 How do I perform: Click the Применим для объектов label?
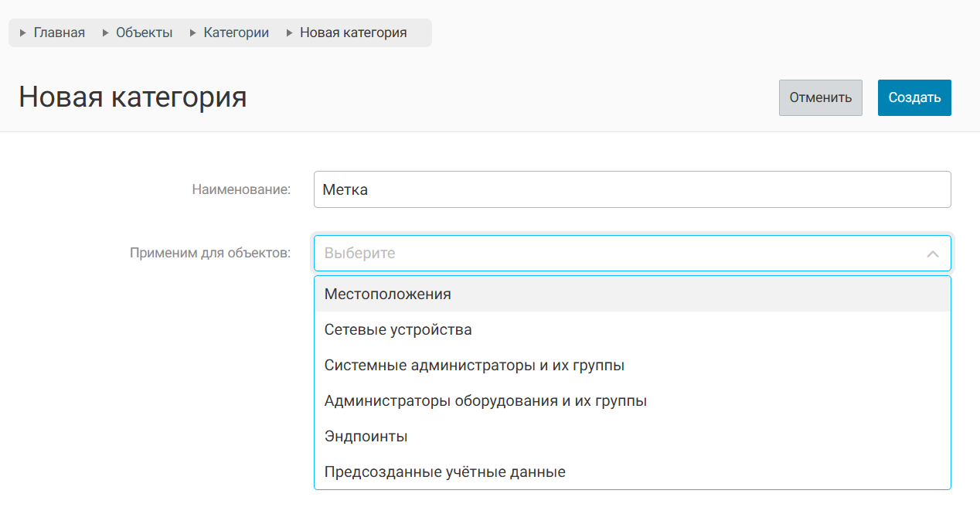pyautogui.click(x=210, y=253)
